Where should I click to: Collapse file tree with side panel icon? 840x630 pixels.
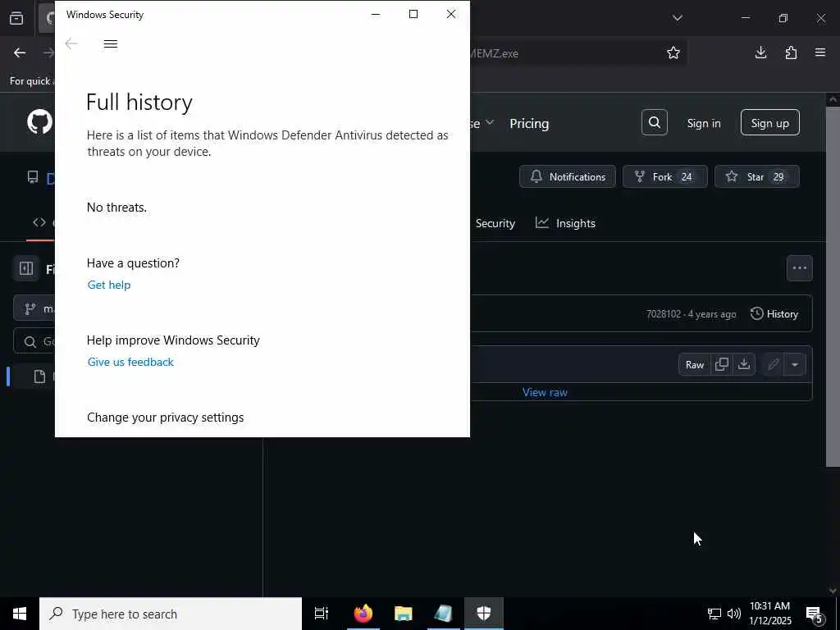pos(26,268)
